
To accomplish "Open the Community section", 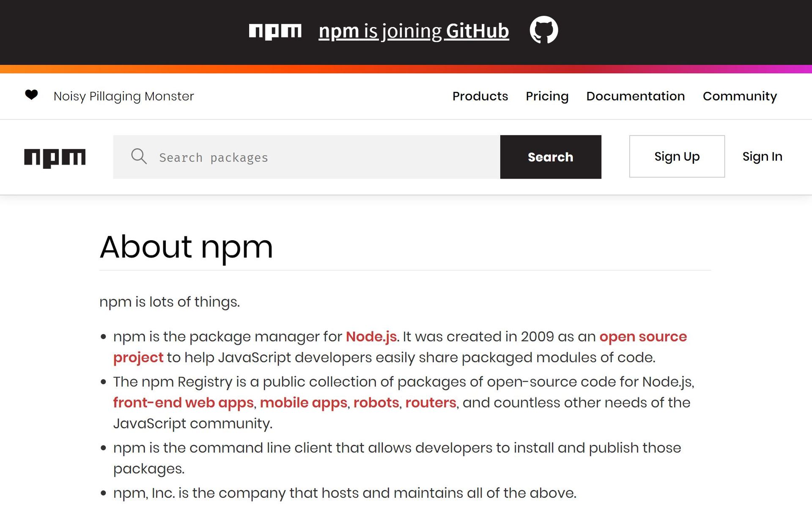I will point(740,96).
